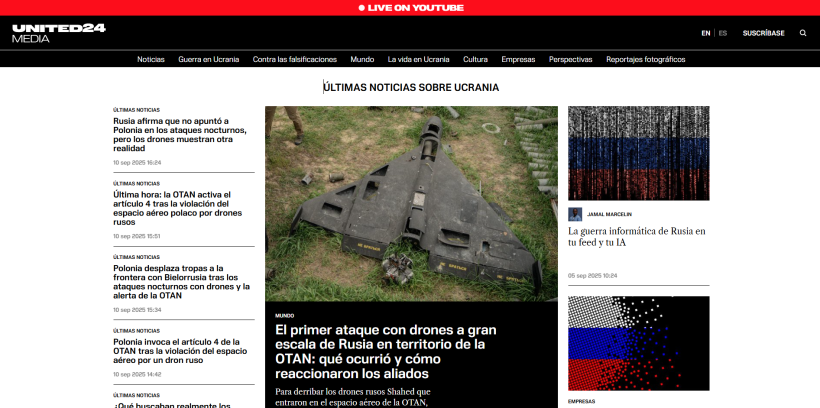Open 'La guerra informática de Rusia' article
820x408 pixels.
[636, 237]
